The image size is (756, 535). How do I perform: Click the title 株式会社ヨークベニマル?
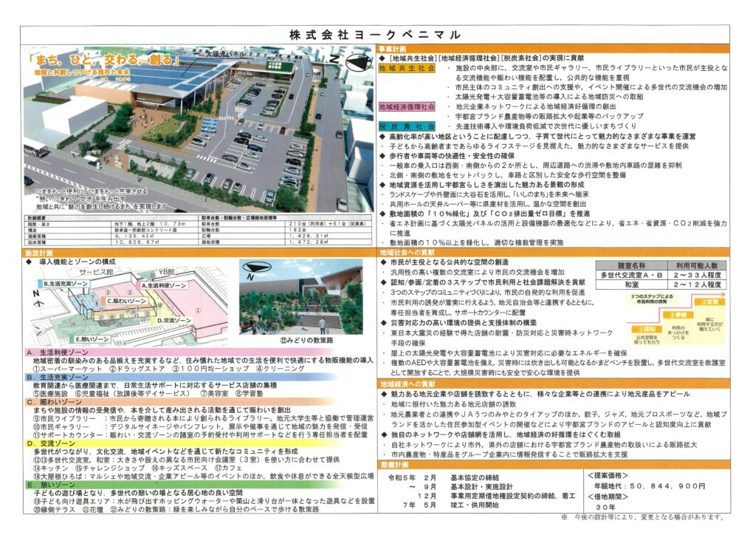pos(374,35)
